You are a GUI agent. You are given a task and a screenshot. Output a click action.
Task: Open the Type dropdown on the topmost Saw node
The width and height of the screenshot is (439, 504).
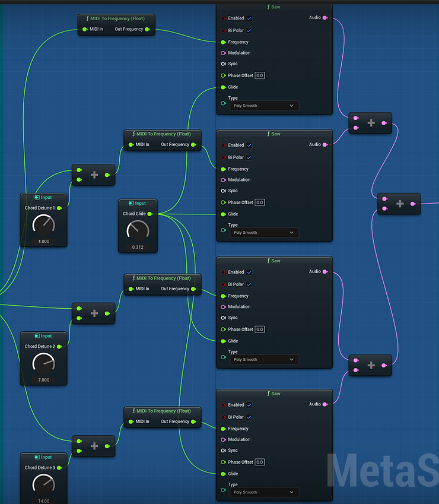pyautogui.click(x=265, y=106)
